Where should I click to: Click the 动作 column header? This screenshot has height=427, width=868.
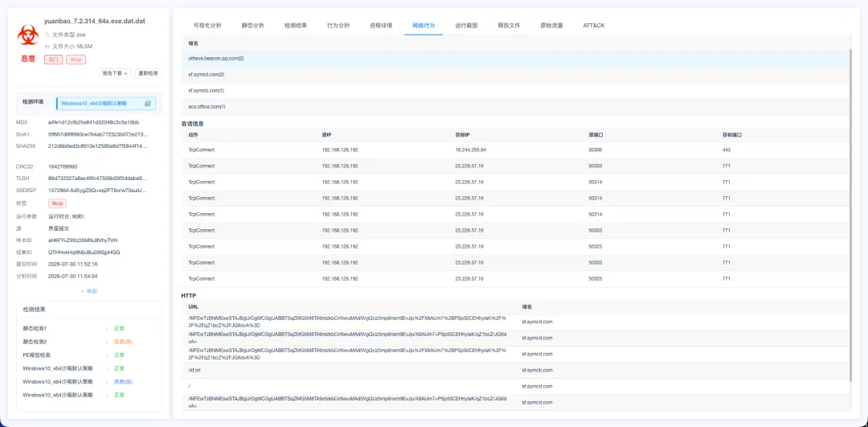point(193,134)
